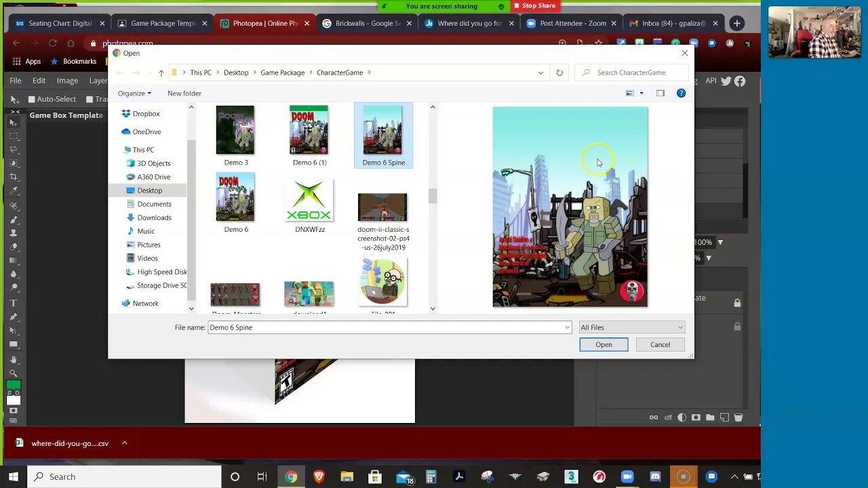Select the Crop tool in Photopea
The width and height of the screenshot is (868, 488).
14,177
